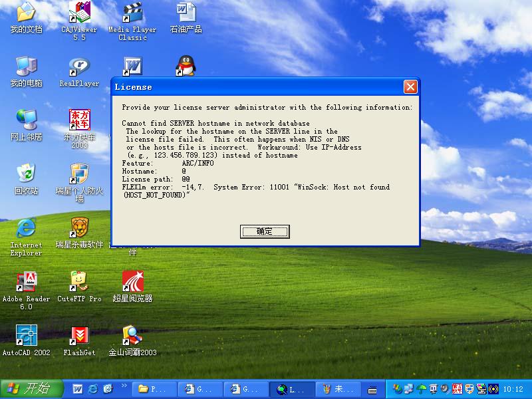Select the 瑞星个人防火墙 desktop shortcut
532x399 pixels.
coord(79,182)
